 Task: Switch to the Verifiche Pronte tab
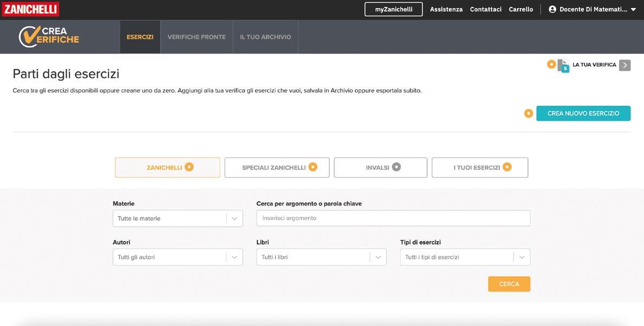(x=196, y=37)
